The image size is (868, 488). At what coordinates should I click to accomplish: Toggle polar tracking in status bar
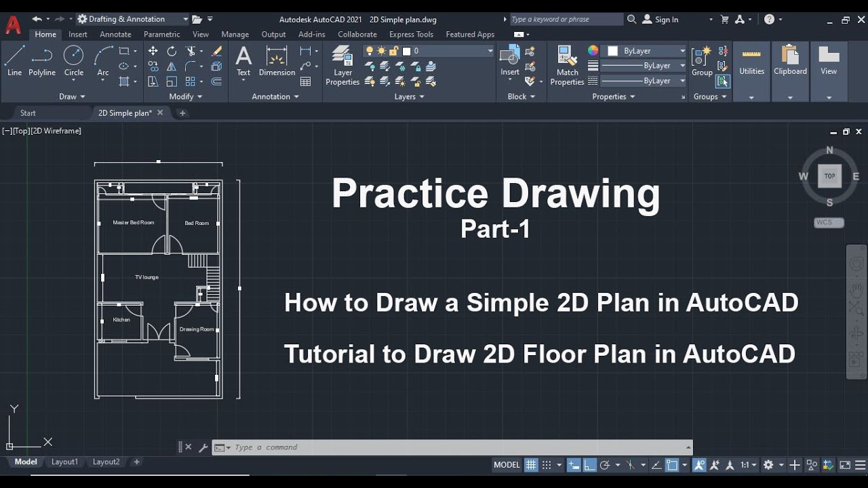[605, 465]
